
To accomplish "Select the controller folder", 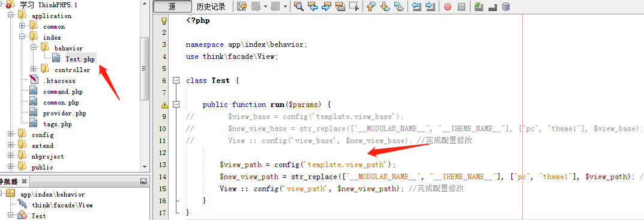I will (72, 70).
